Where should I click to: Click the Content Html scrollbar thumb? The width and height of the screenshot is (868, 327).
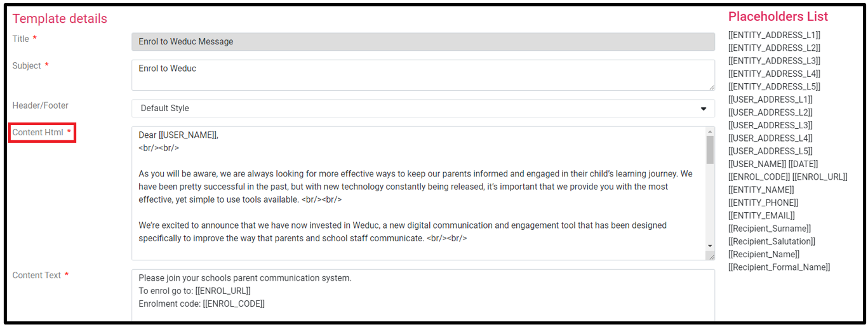710,150
